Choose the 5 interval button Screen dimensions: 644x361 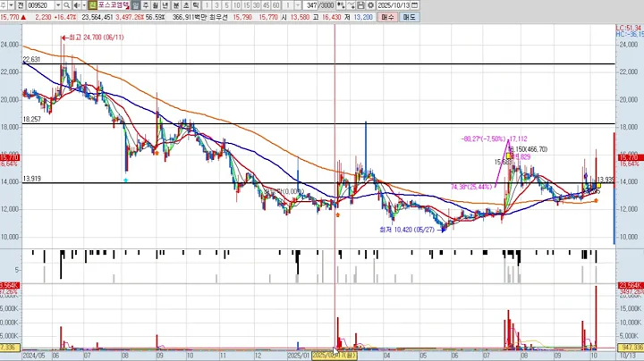[x=226, y=5]
